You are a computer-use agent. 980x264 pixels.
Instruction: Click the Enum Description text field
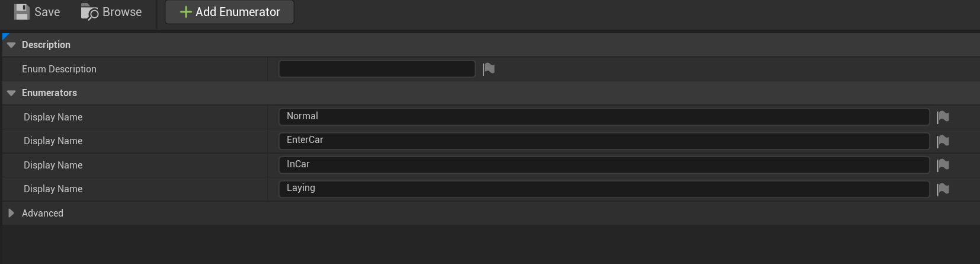pos(377,69)
